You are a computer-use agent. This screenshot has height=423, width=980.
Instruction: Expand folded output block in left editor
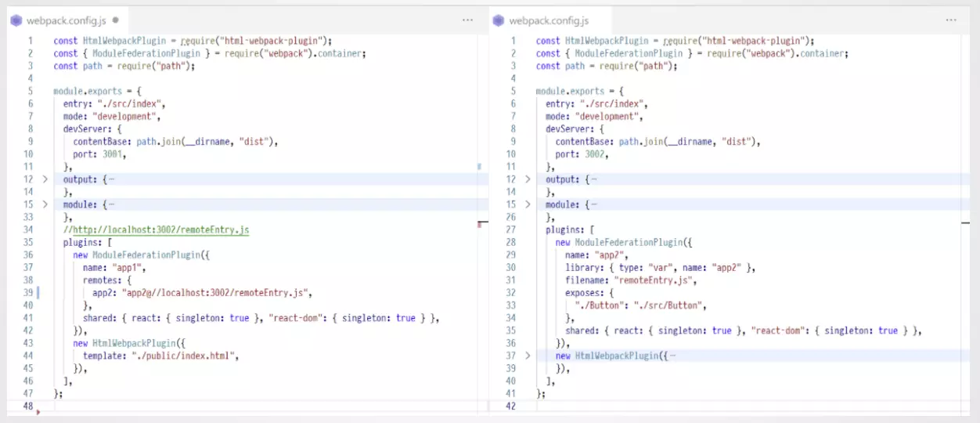45,179
